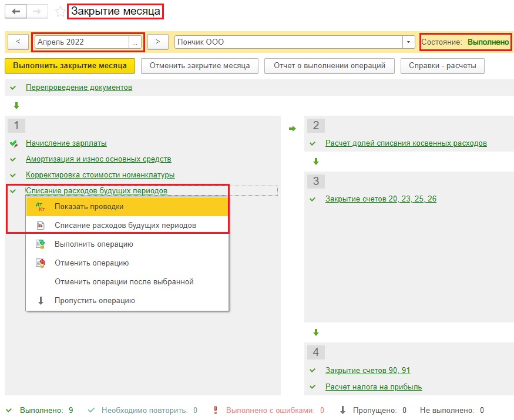Switch to previous month with '<' button
This screenshot has height=420, width=514.
tap(18, 42)
